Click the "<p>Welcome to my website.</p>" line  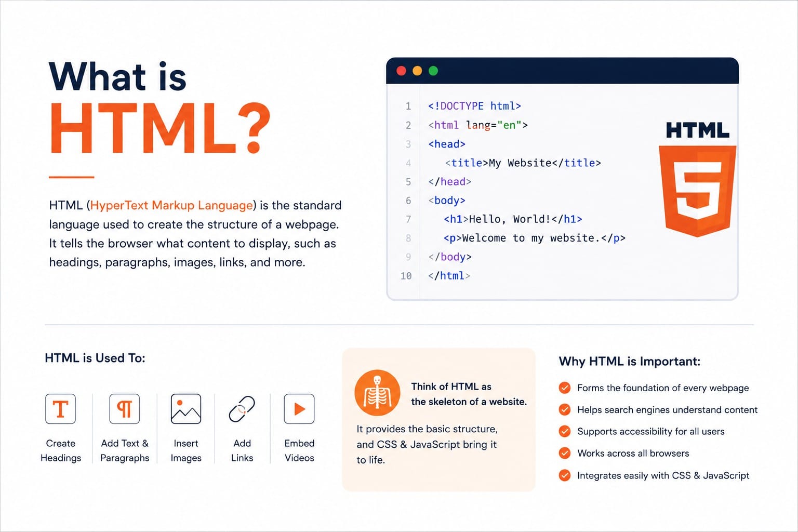pyautogui.click(x=535, y=238)
